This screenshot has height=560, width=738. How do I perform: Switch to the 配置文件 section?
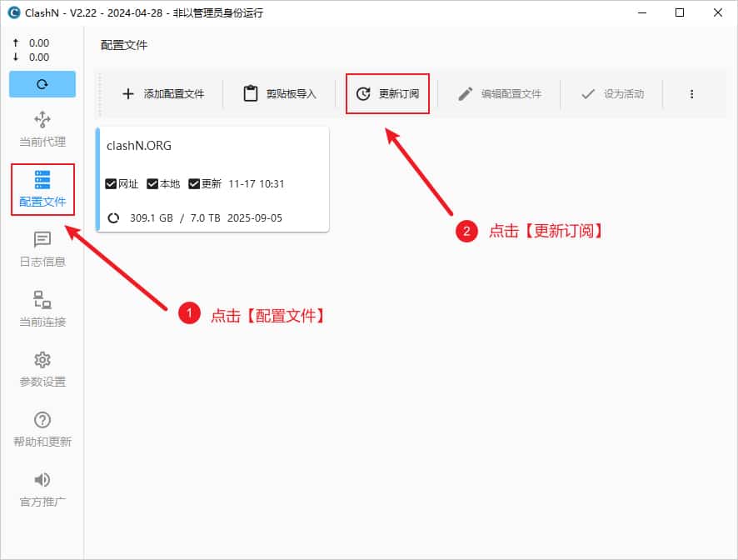coord(42,189)
